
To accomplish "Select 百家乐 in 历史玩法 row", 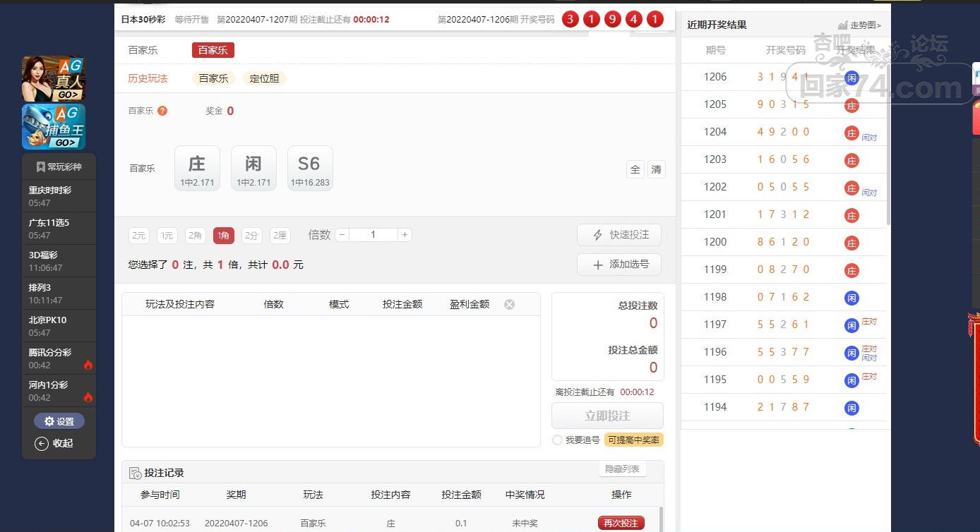I will (x=213, y=78).
